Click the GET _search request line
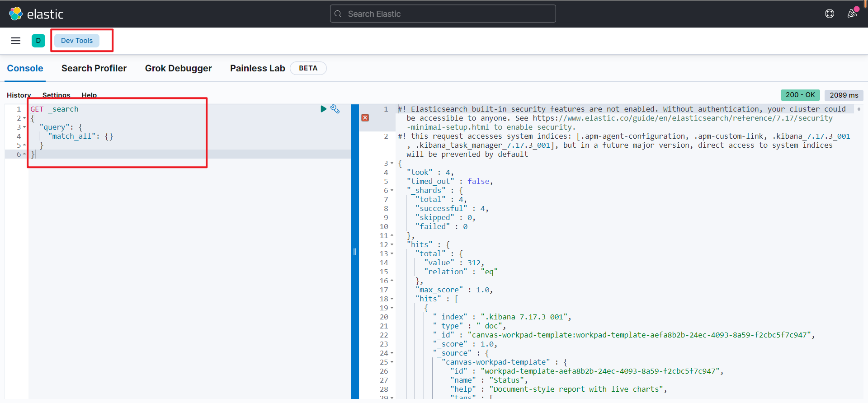This screenshot has height=403, width=868. tap(54, 109)
